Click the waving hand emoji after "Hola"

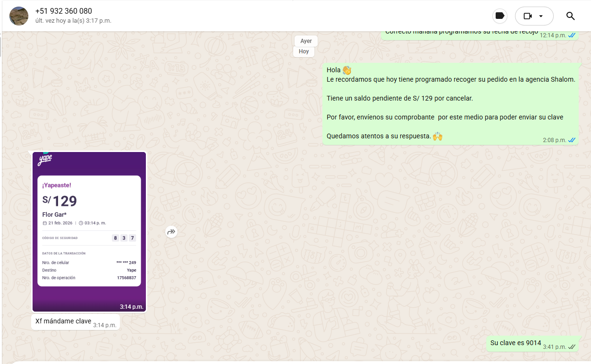(x=347, y=70)
